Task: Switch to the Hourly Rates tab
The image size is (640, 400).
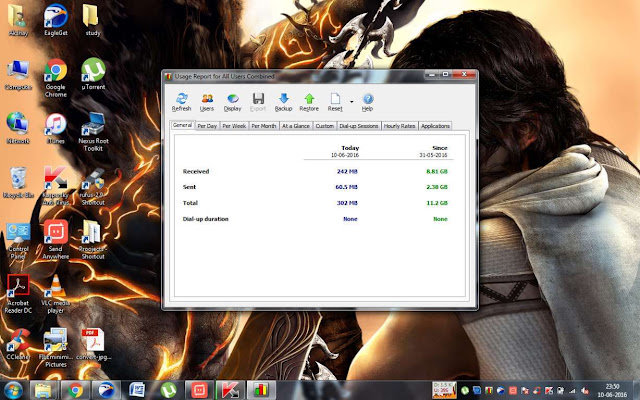Action: click(399, 126)
